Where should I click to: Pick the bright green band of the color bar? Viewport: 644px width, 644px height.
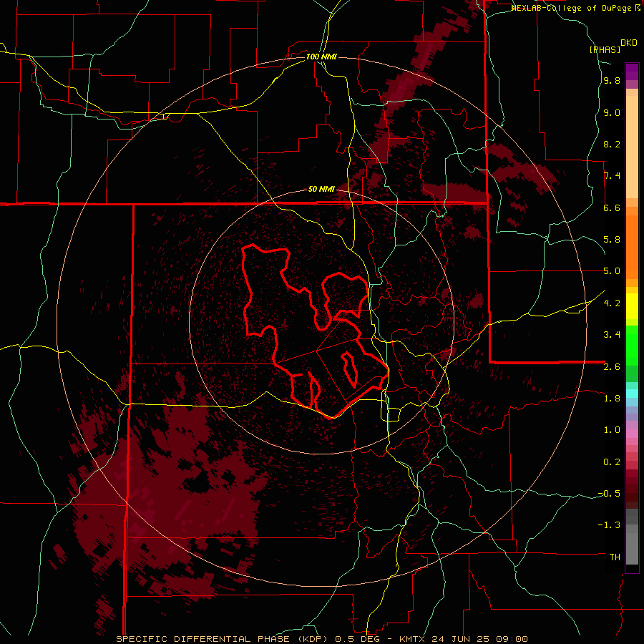pyautogui.click(x=632, y=346)
